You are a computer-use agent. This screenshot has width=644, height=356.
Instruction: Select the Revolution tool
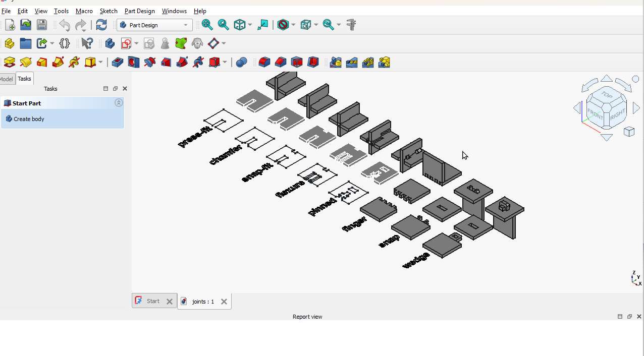point(26,62)
